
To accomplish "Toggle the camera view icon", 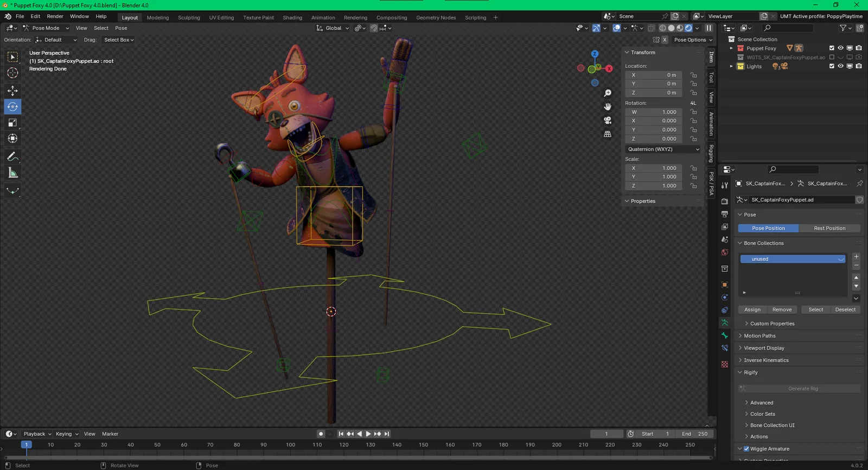I will click(x=608, y=120).
